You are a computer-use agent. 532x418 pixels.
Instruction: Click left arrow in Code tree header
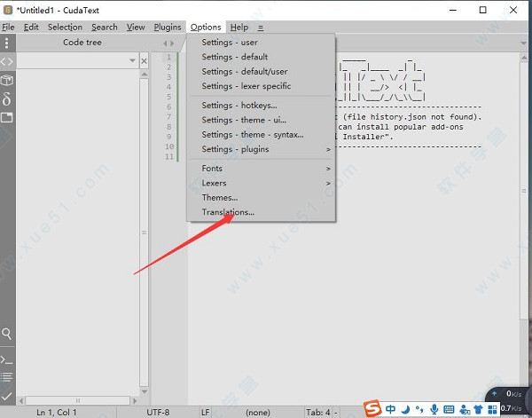pyautogui.click(x=165, y=43)
